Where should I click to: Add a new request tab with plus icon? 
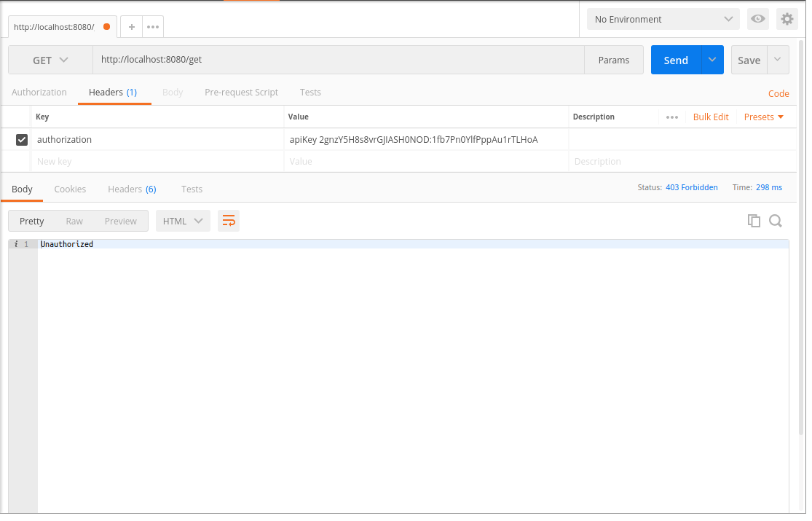[x=131, y=27]
